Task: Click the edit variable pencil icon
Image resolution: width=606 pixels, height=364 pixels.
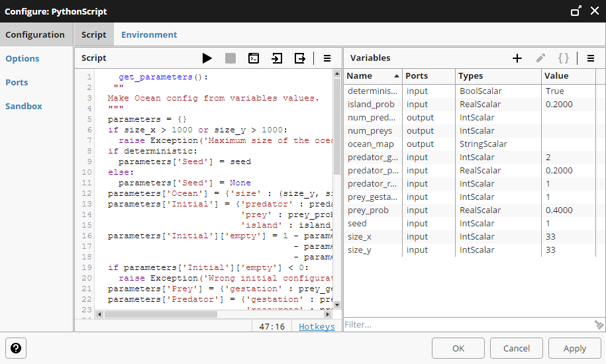Action: tap(540, 58)
